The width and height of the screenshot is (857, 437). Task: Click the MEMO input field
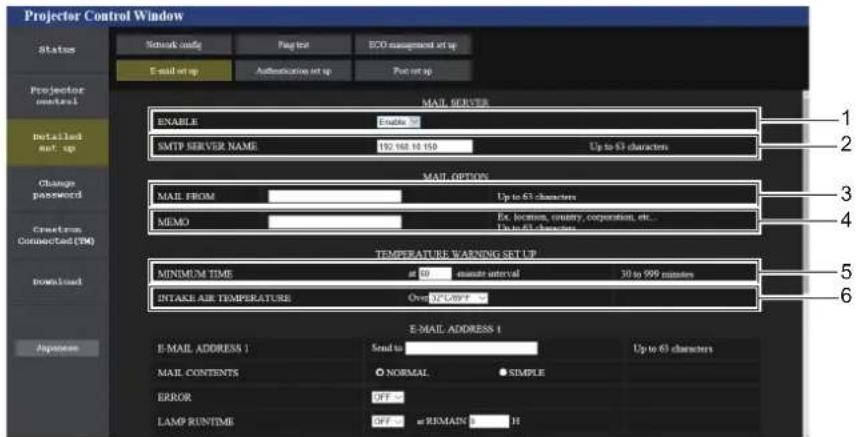pyautogui.click(x=334, y=222)
